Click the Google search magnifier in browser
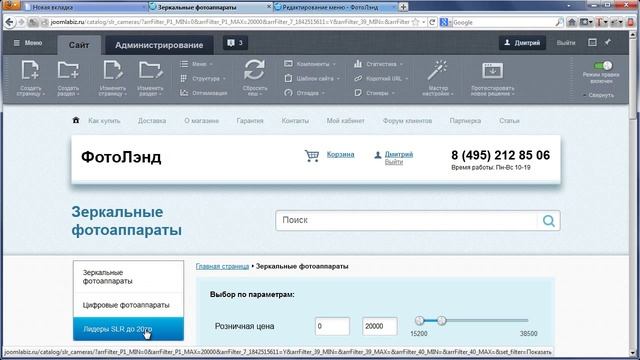The image size is (640, 360). pyautogui.click(x=559, y=22)
